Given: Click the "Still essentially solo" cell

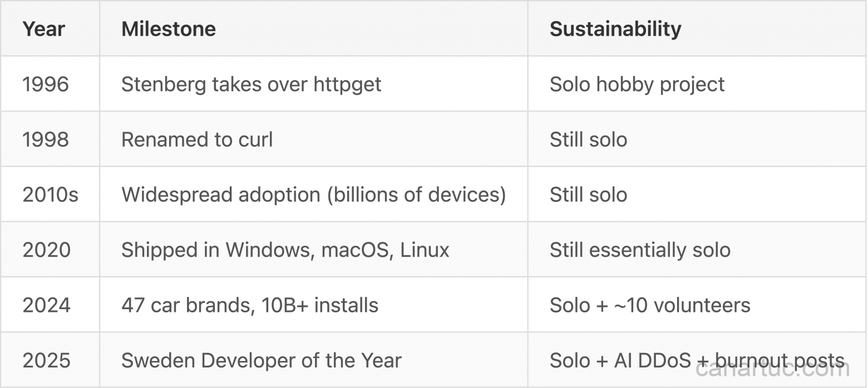Looking at the screenshot, I should pos(640,250).
